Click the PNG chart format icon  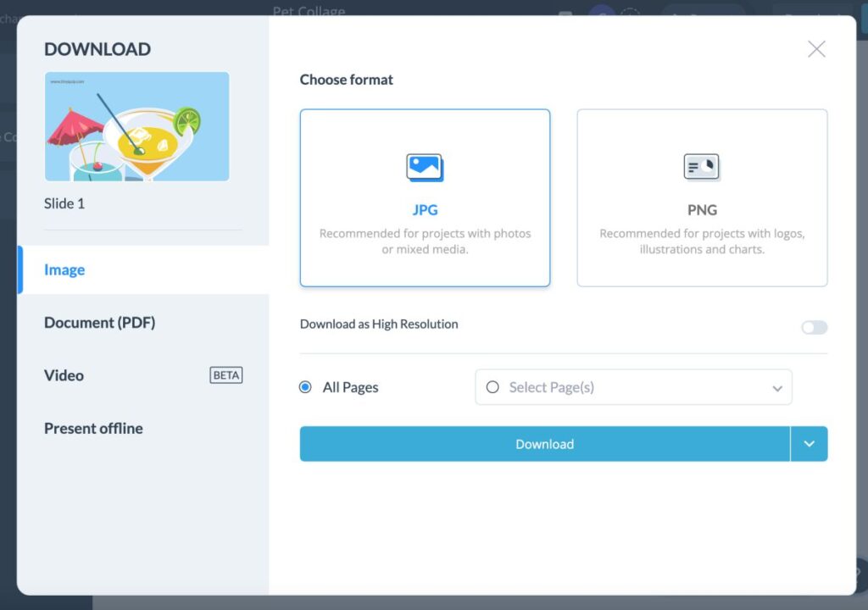click(701, 167)
